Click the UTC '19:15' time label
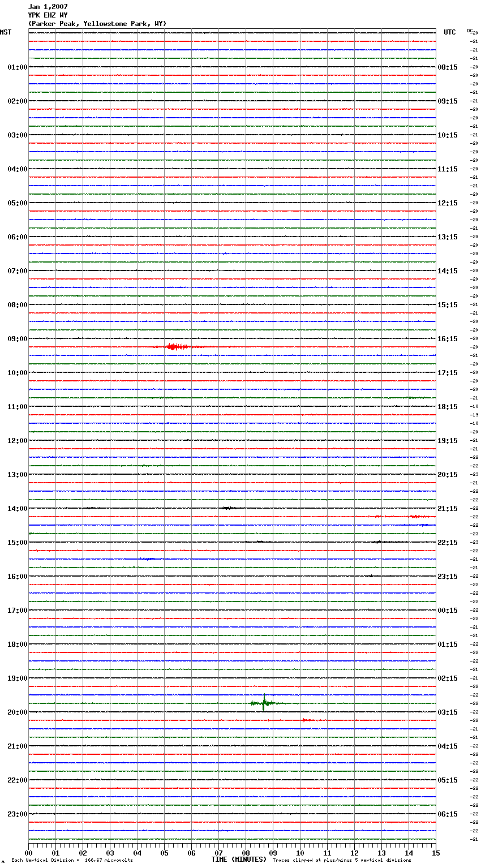 pyautogui.click(x=448, y=441)
